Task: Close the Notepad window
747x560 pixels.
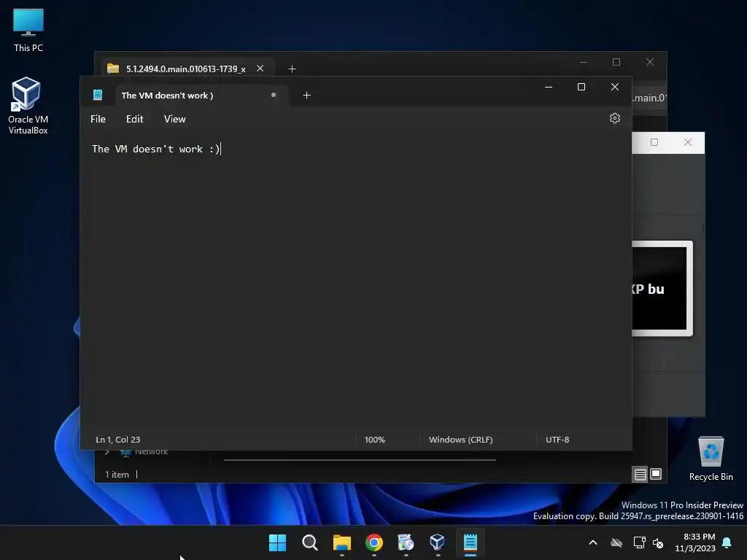Action: (614, 87)
